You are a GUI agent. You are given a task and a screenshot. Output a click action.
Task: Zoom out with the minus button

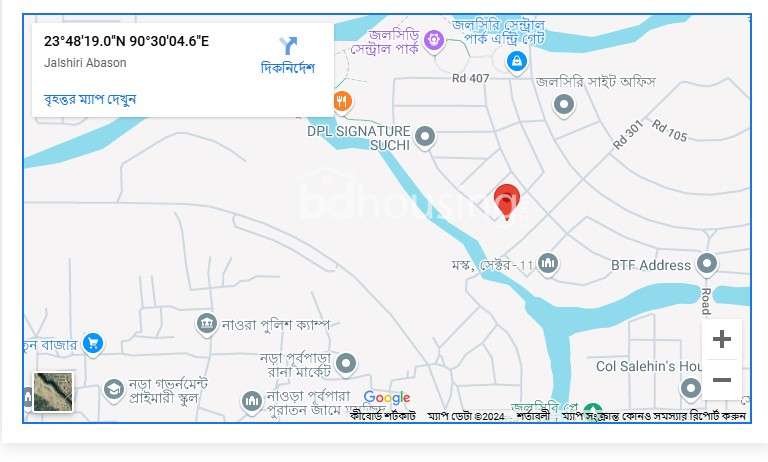coord(721,380)
